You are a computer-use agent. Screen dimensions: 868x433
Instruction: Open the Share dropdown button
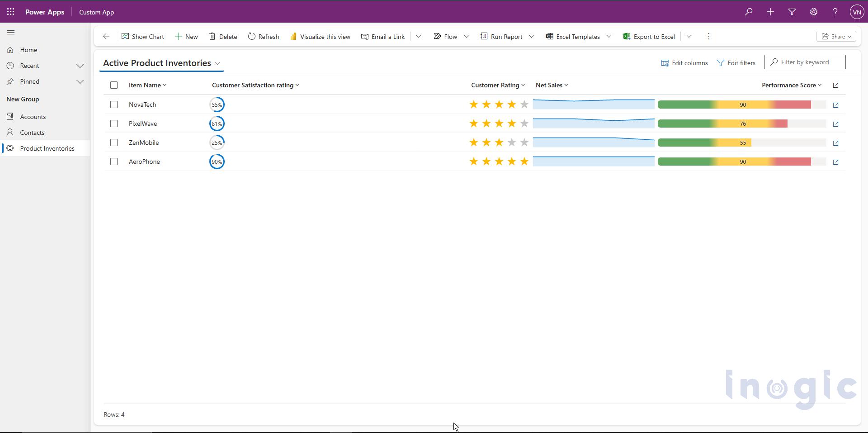(836, 37)
